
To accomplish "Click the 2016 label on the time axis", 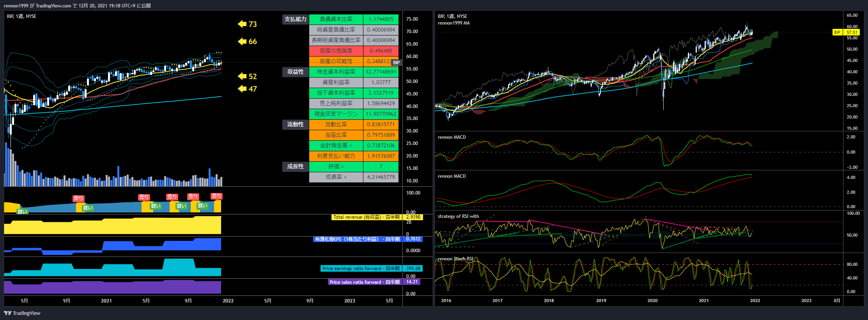I will click(446, 301).
